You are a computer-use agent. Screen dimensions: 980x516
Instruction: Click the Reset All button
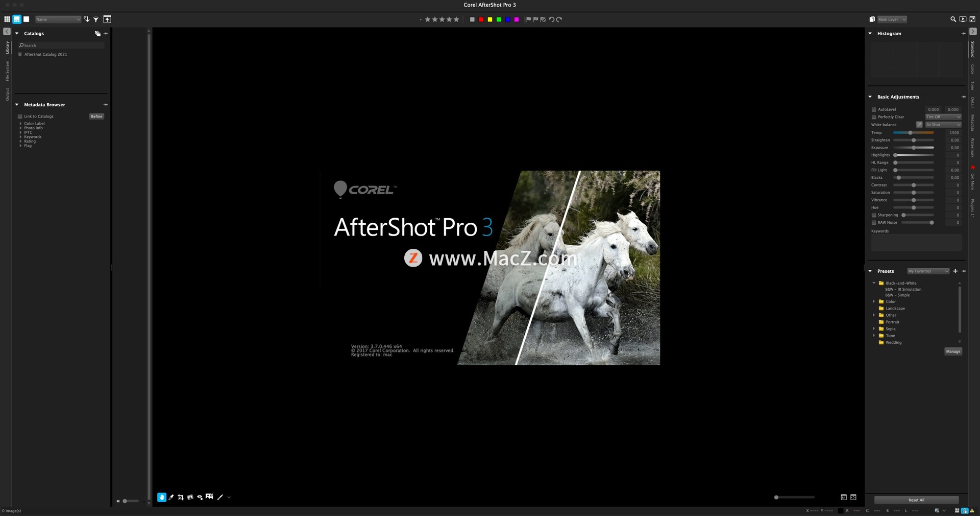916,500
